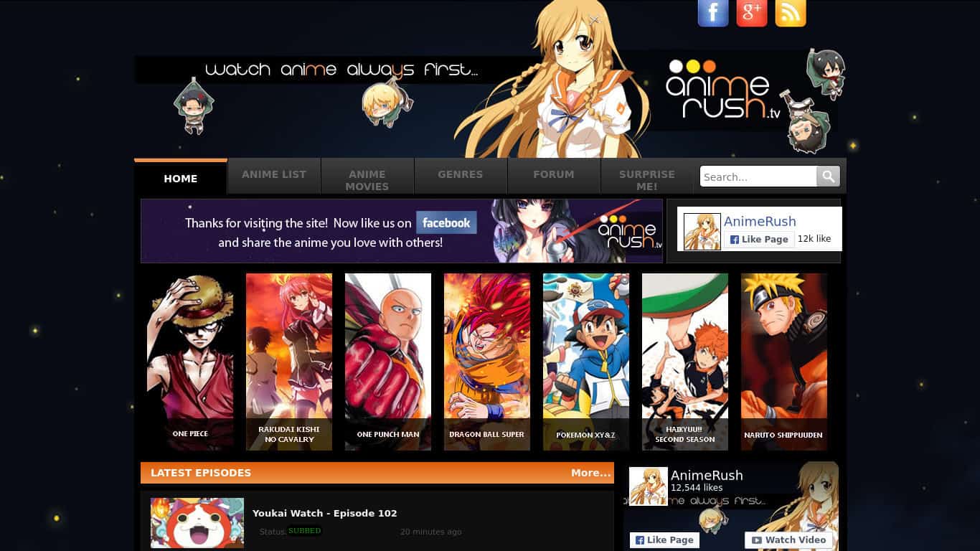Click the AnimeRush.tv header logo
The width and height of the screenshot is (980, 551).
pyautogui.click(x=722, y=89)
